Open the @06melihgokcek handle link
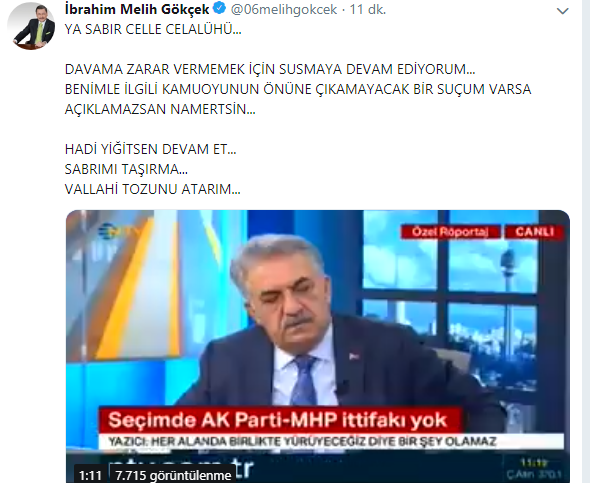This screenshot has height=483, width=590. pos(284,9)
